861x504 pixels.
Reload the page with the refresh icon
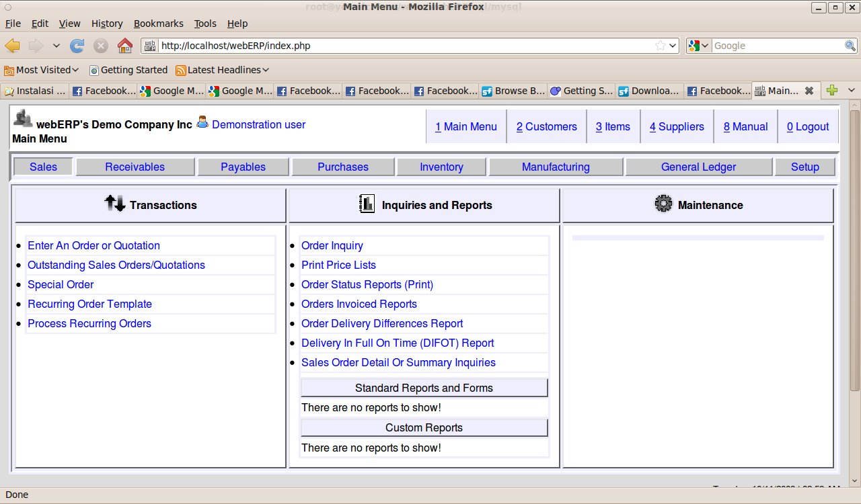[x=77, y=46]
